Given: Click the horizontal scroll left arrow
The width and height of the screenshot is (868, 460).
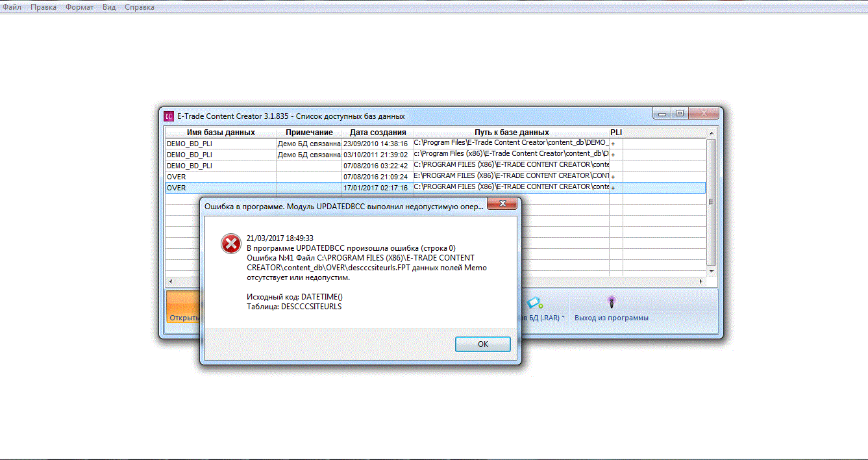Looking at the screenshot, I should [171, 281].
